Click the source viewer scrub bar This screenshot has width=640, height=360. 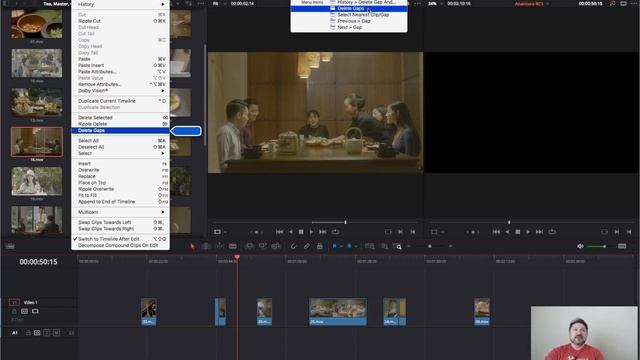click(x=316, y=222)
